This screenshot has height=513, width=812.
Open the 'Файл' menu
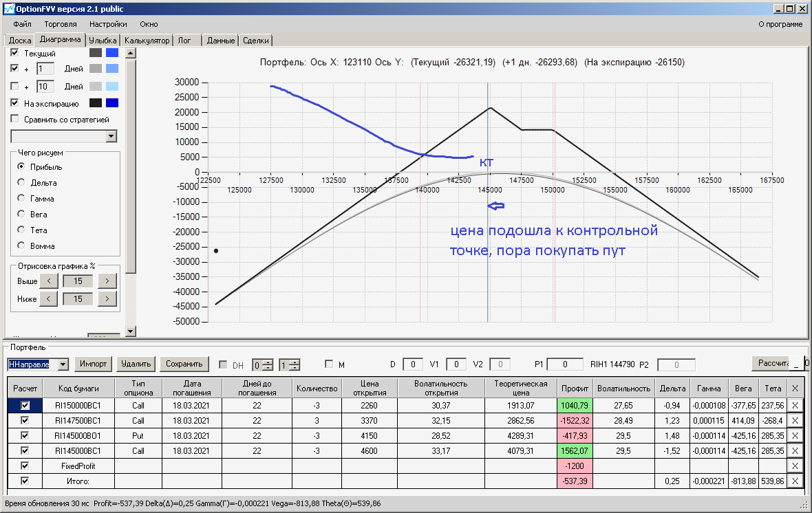pos(22,24)
